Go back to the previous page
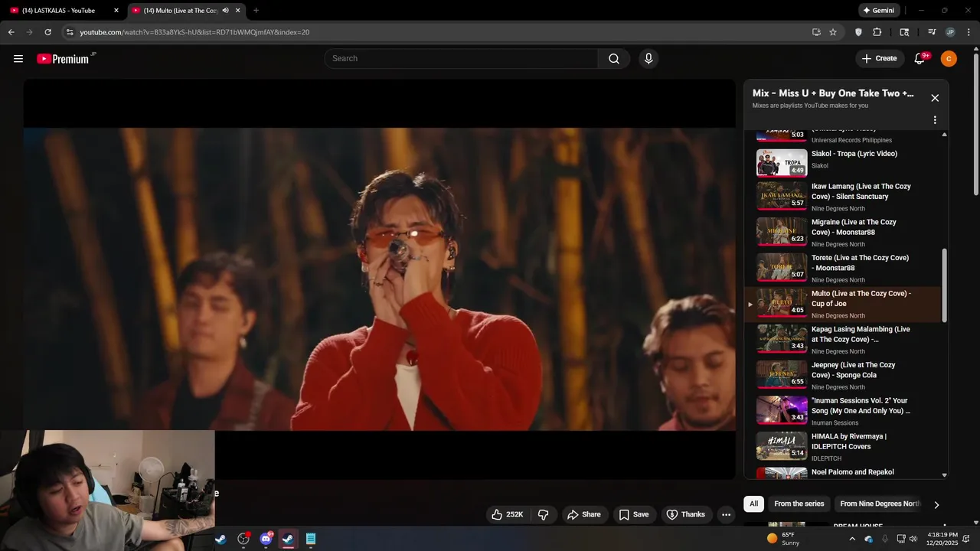This screenshot has width=980, height=551. pyautogui.click(x=11, y=32)
